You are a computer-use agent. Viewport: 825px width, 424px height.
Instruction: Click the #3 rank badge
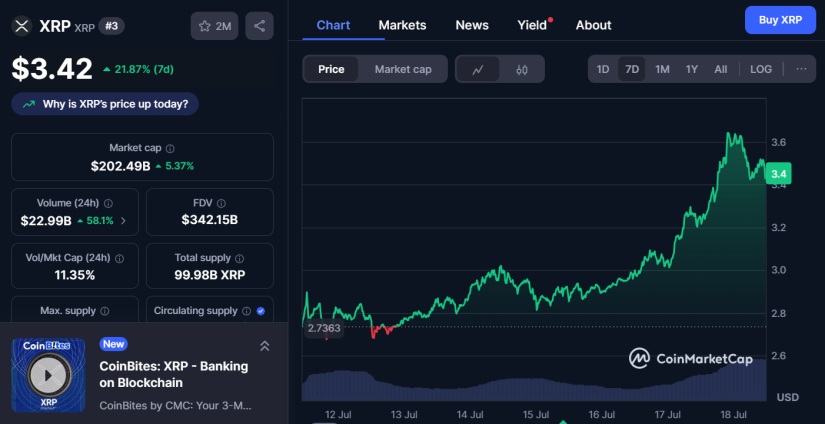[x=112, y=26]
